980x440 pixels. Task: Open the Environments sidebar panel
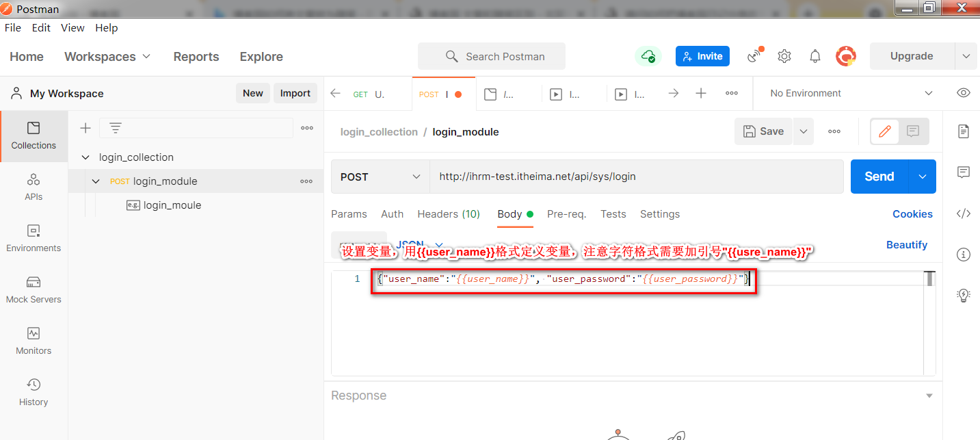[34, 239]
